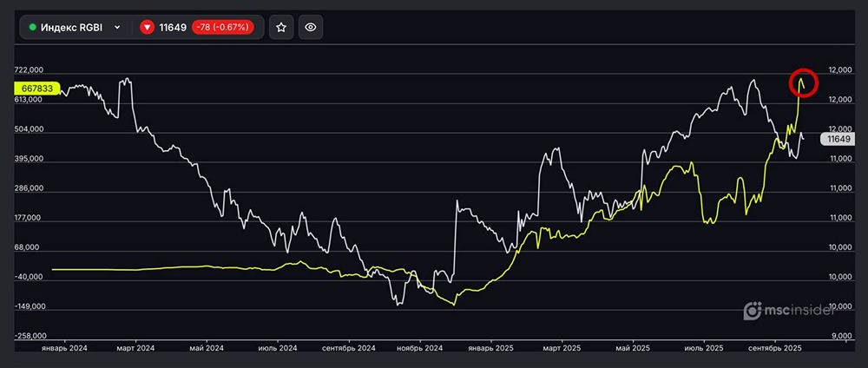Toggle chart visibility with the eye icon
This screenshot has width=868, height=368.
[x=311, y=27]
